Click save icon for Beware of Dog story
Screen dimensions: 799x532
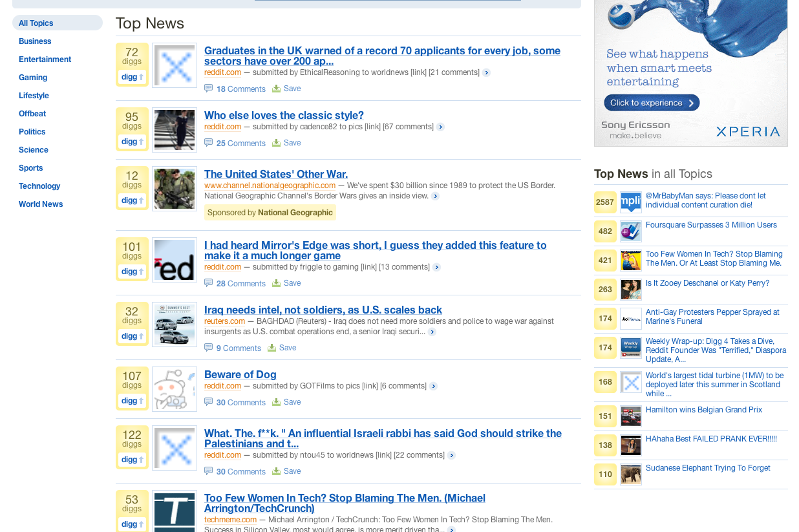276,402
